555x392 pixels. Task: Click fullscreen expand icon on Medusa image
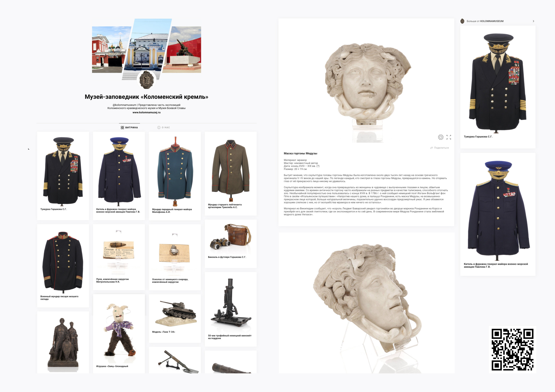pos(449,137)
